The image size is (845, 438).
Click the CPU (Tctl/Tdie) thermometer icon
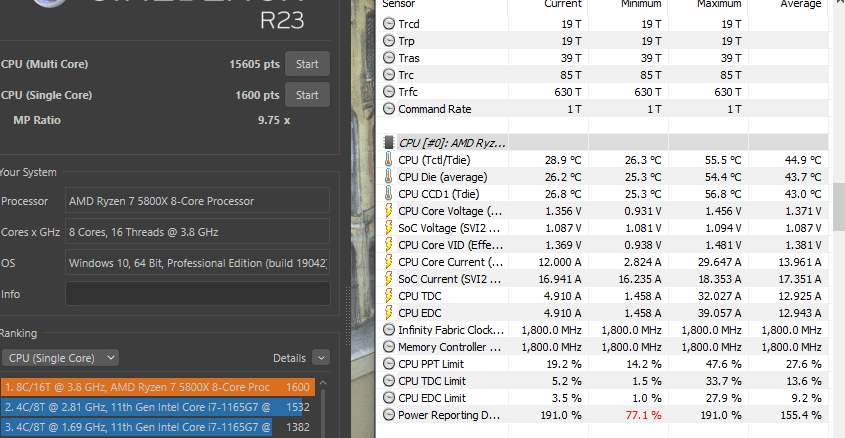click(389, 159)
